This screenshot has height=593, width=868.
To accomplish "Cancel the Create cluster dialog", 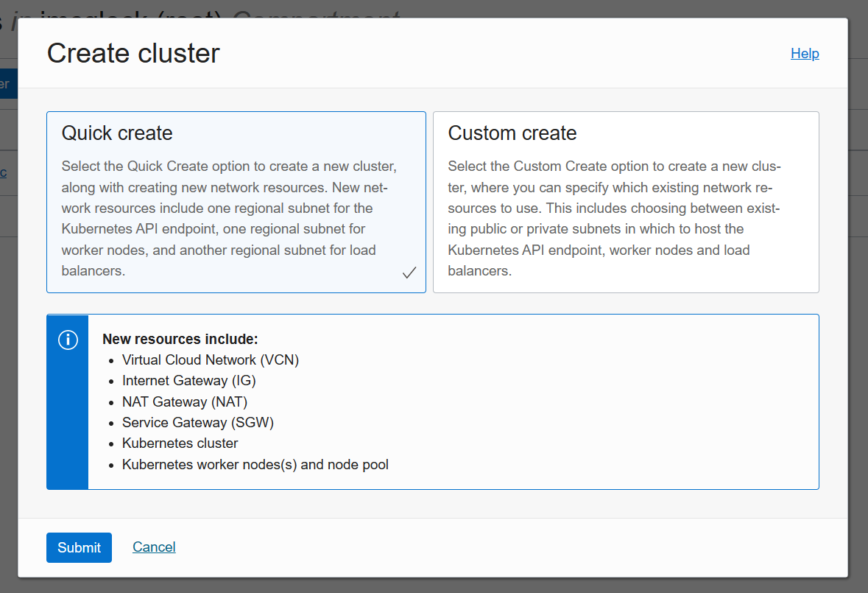I will (x=153, y=547).
